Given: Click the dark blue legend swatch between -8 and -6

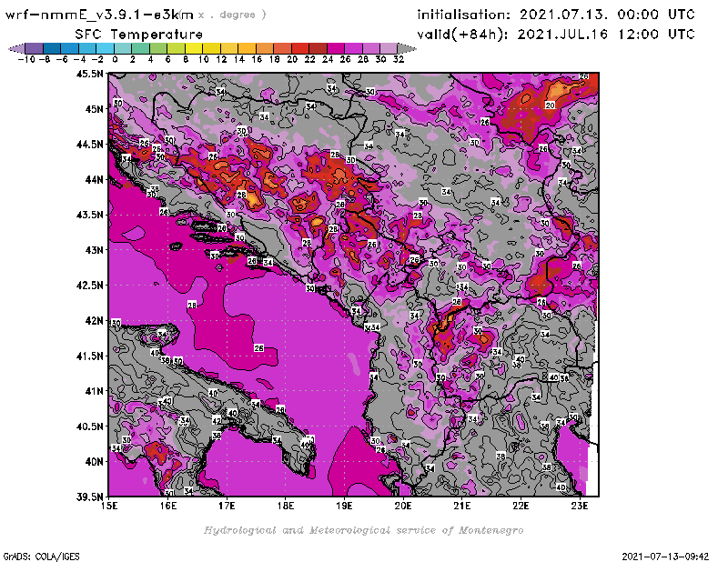Looking at the screenshot, I should [x=52, y=49].
